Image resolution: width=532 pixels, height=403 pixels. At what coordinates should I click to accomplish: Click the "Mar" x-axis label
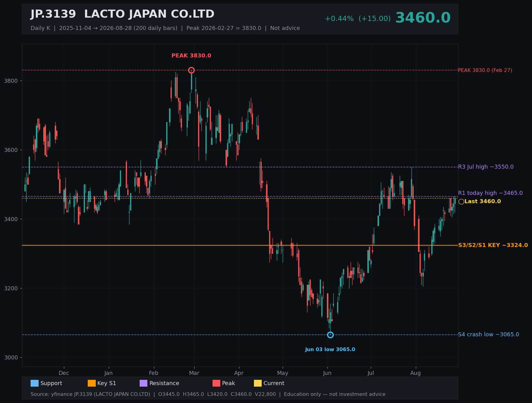point(194,373)
